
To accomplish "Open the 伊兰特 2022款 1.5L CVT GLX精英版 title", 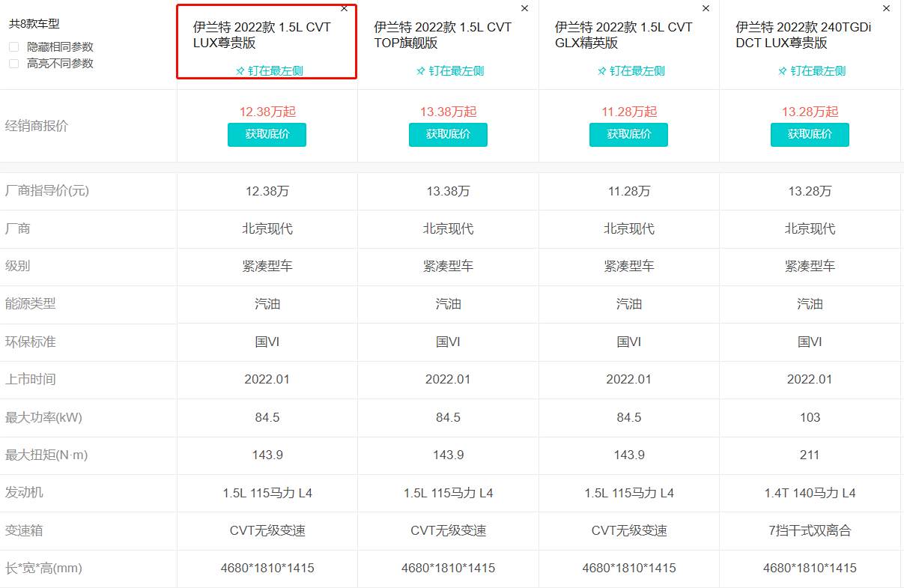I will 624,35.
